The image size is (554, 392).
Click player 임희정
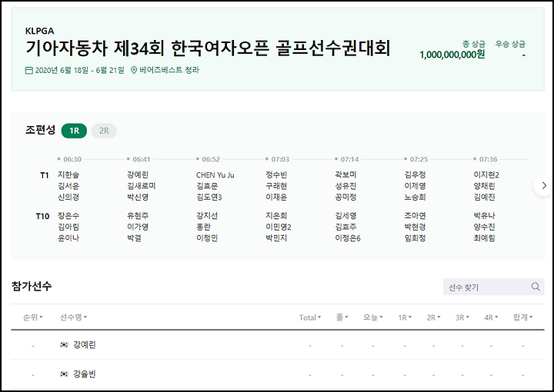(415, 238)
